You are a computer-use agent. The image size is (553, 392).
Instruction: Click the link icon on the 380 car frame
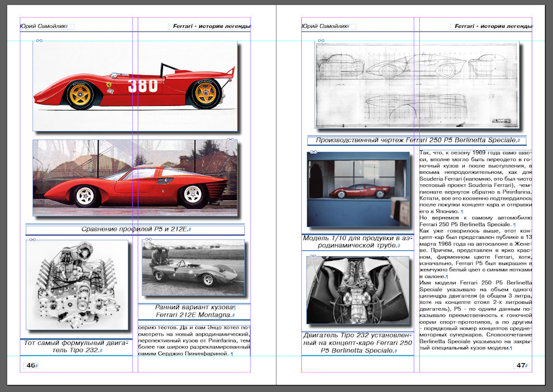tap(39, 41)
